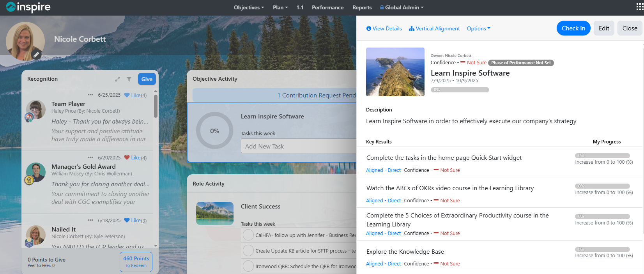Click the Recognition list scroll-down arrow

coord(156,246)
